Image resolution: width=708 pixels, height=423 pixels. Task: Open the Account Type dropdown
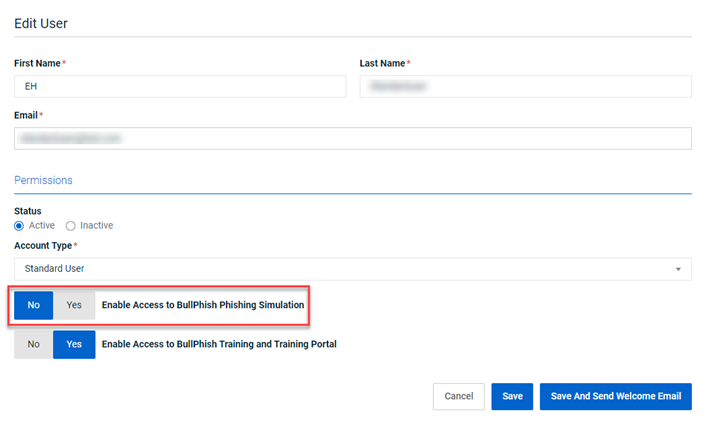353,269
